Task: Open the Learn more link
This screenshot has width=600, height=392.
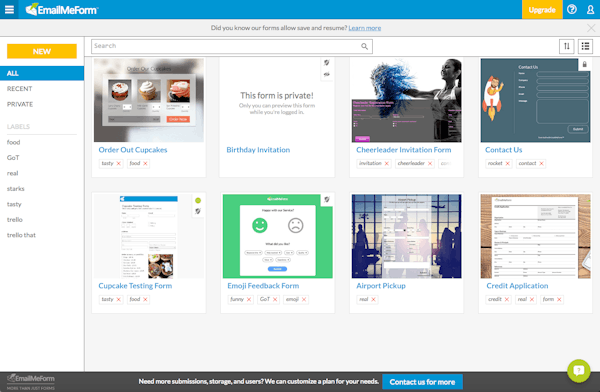Action: (x=364, y=28)
